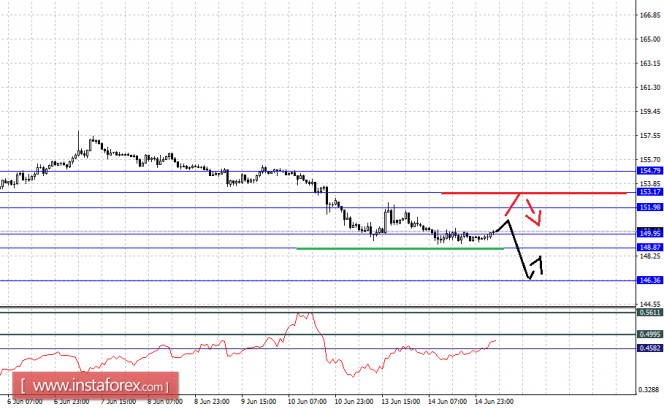Click the 154.79 price level label
Screen dimensions: 664x409
(x=650, y=171)
